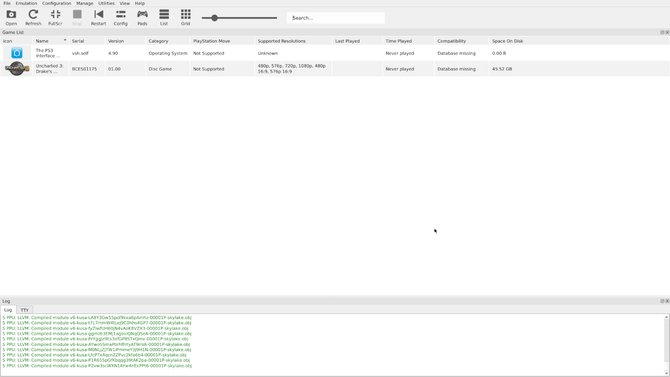Open the Pads controller icon
The image size is (670, 377).
142,18
